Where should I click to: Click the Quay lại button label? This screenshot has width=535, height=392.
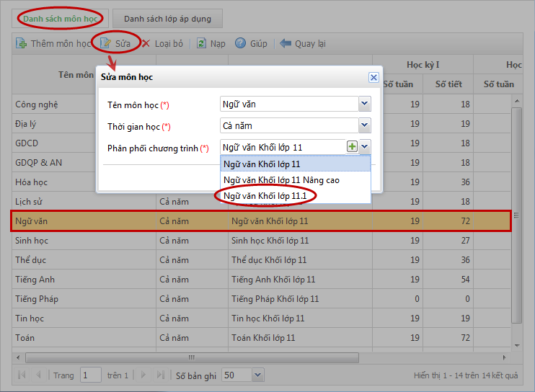[310, 44]
